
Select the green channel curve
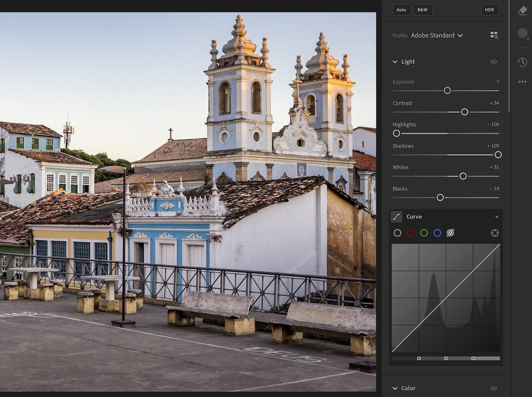pyautogui.click(x=424, y=233)
